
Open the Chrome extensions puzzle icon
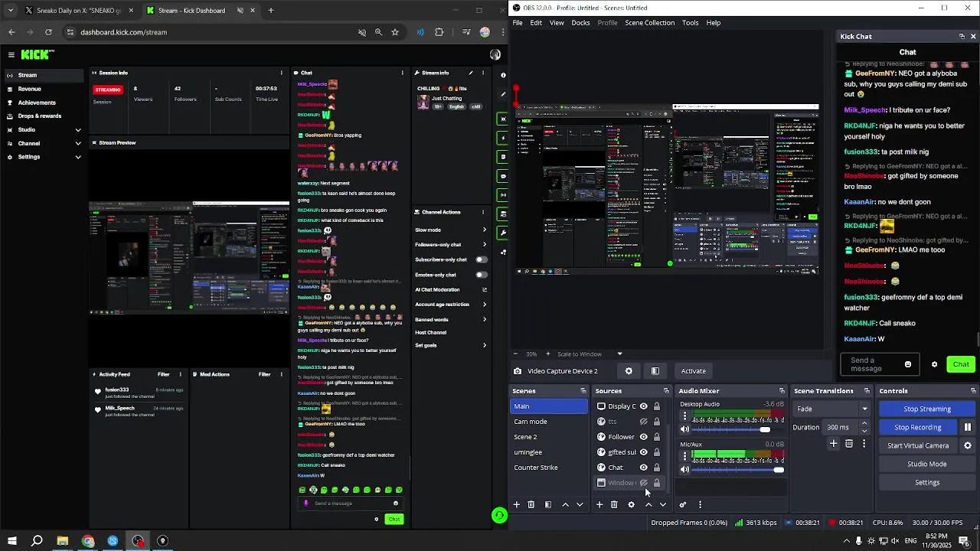click(439, 32)
